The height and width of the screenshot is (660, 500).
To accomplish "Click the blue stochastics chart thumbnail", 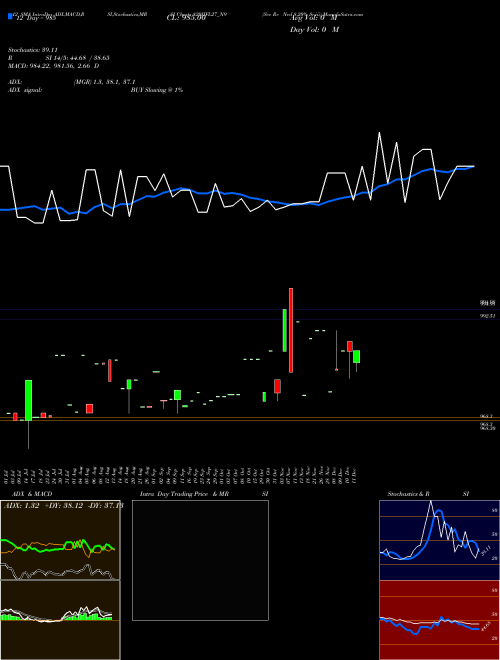I will coord(439,540).
